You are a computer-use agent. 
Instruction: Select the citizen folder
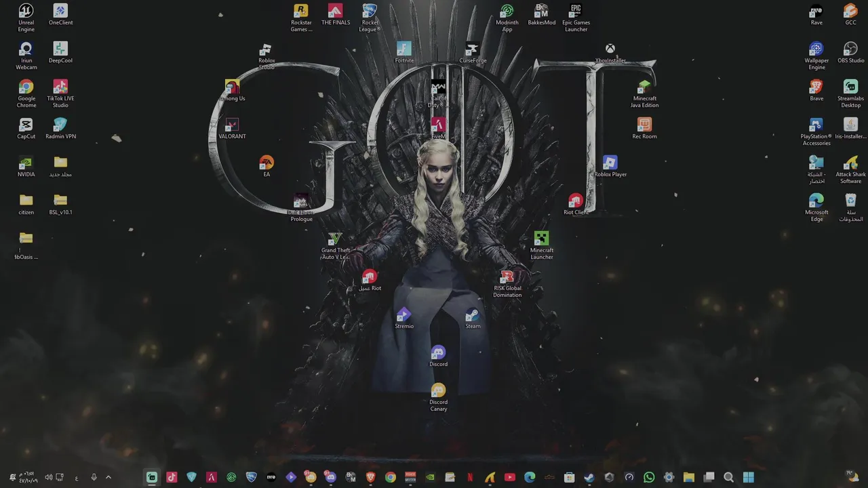pyautogui.click(x=26, y=204)
